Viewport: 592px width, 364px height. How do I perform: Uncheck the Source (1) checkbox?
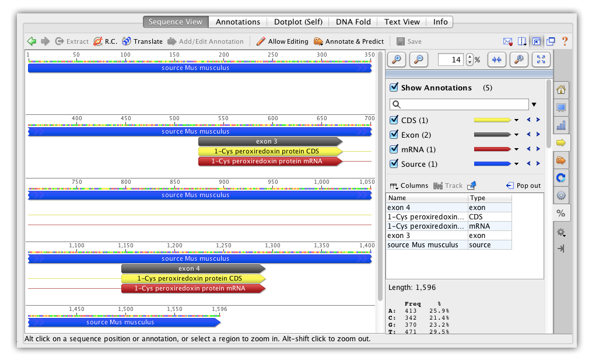tap(394, 163)
